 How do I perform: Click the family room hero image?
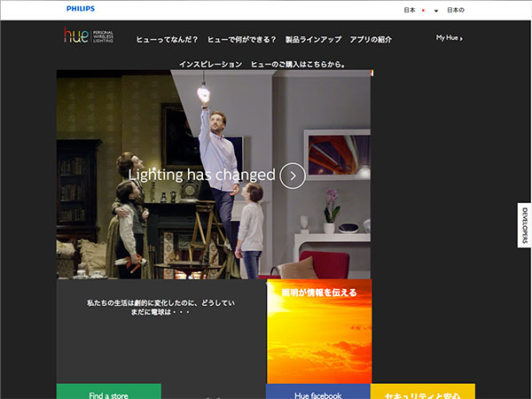[x=214, y=175]
